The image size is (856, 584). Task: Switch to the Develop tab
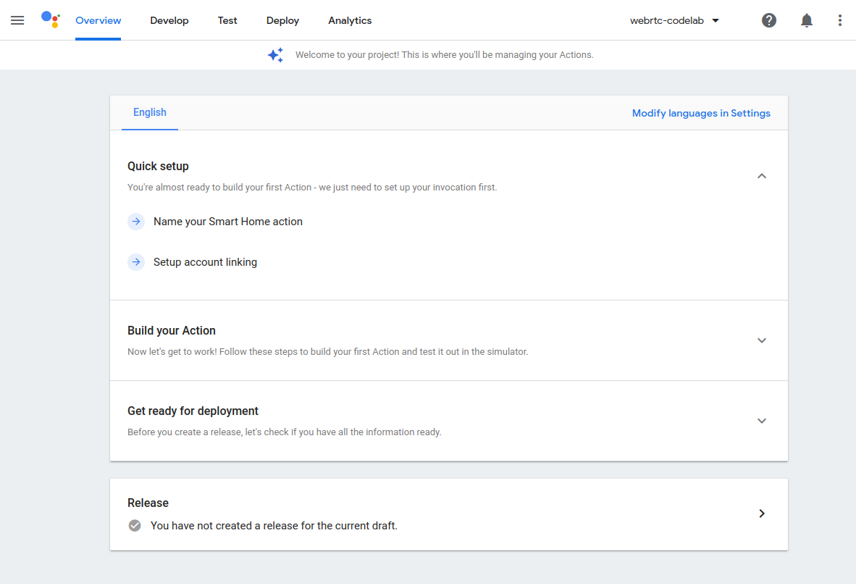coord(169,20)
